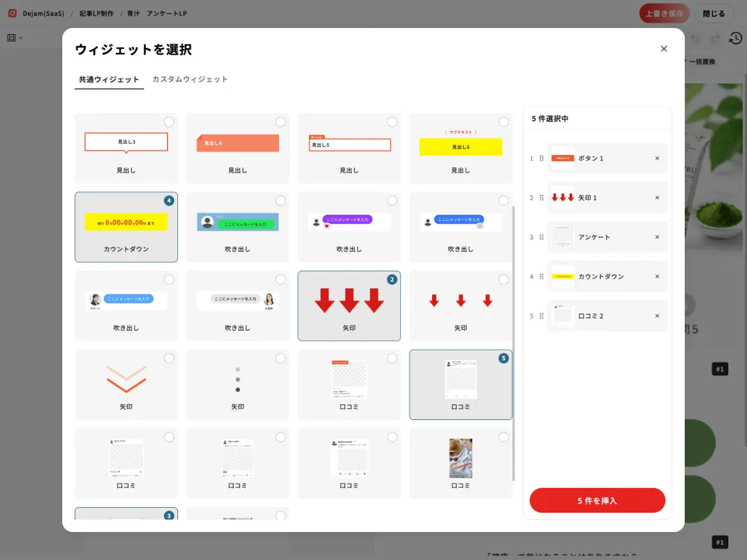Image resolution: width=747 pixels, height=560 pixels.
Task: Select the 吹き出し card with the woman avatar
Action: click(x=238, y=306)
